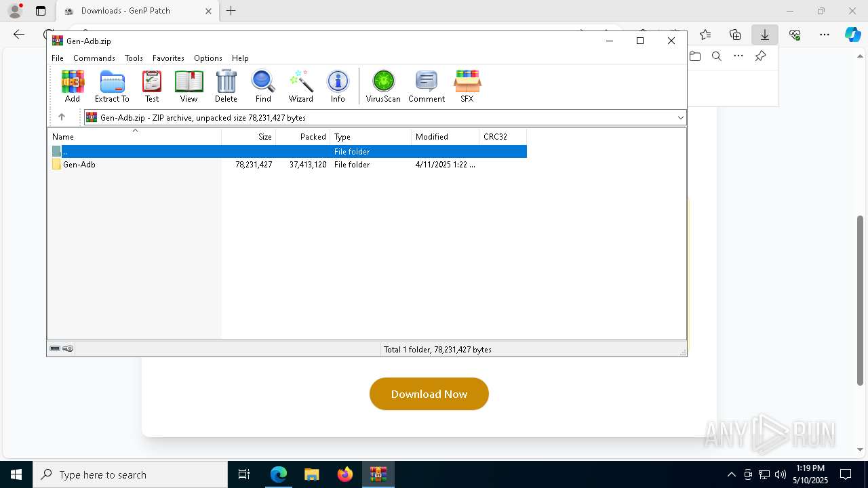Open File Explorer from taskbar

tap(312, 474)
